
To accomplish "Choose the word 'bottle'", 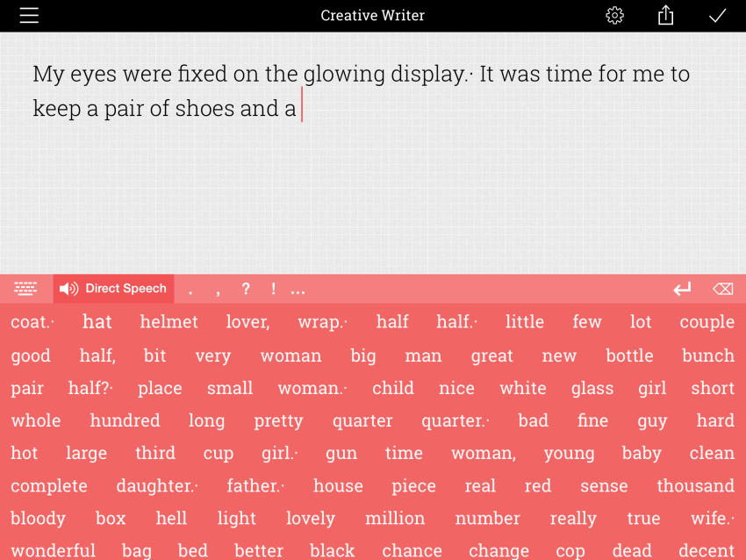I will (x=629, y=355).
